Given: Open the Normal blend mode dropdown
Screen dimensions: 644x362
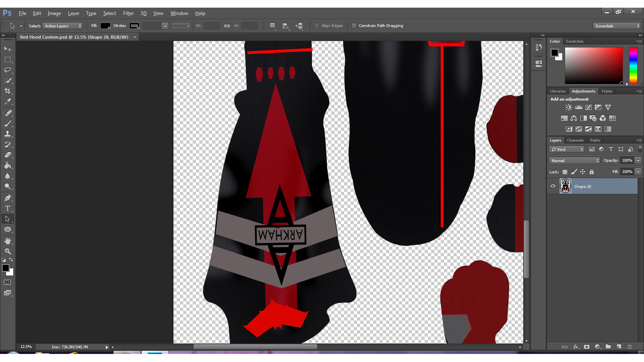Looking at the screenshot, I should pos(574,160).
